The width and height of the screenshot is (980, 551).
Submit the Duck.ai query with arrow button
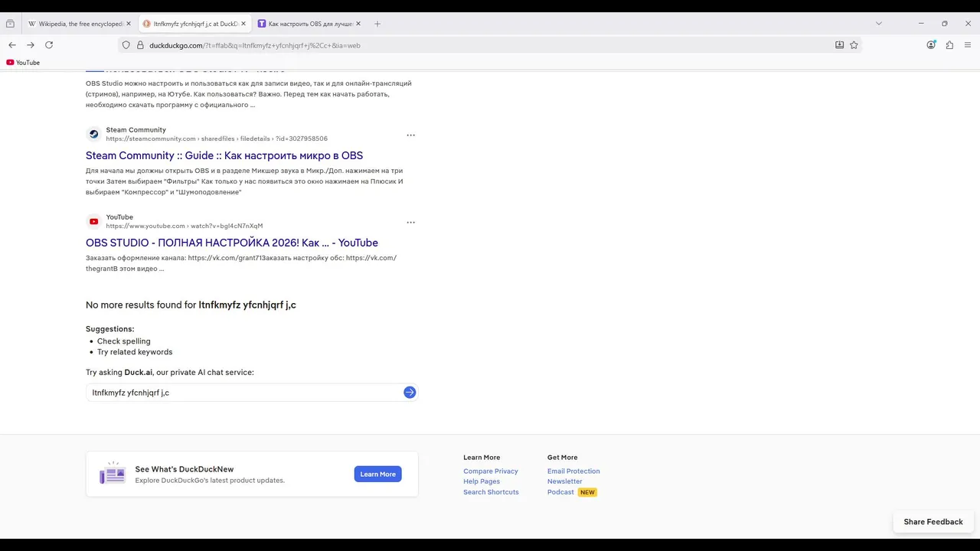(x=410, y=393)
